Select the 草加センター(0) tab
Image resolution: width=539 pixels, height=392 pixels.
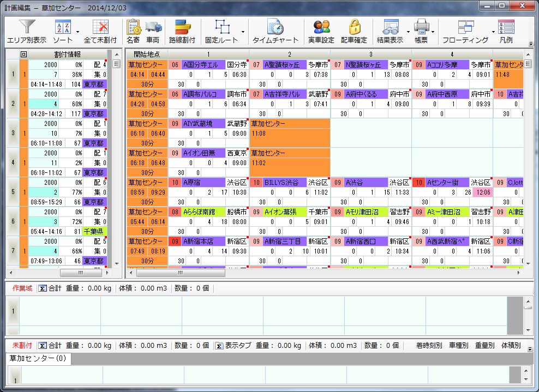click(x=37, y=358)
